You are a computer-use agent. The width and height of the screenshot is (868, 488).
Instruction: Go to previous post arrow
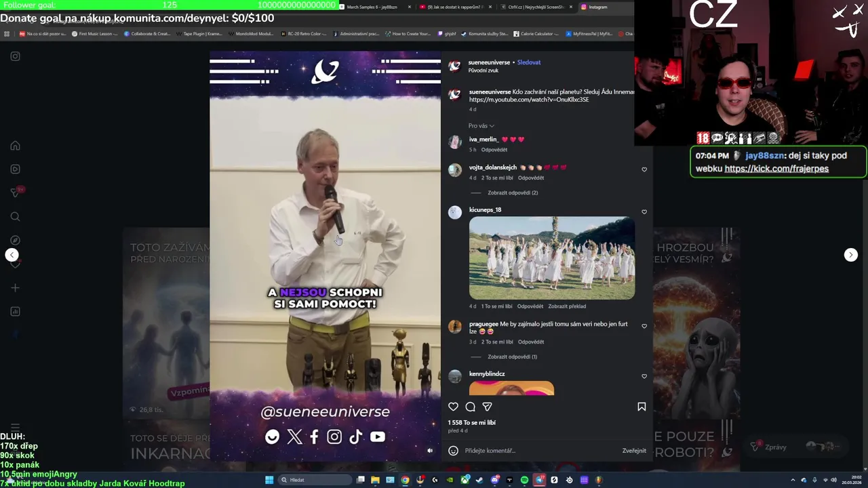pyautogui.click(x=12, y=255)
